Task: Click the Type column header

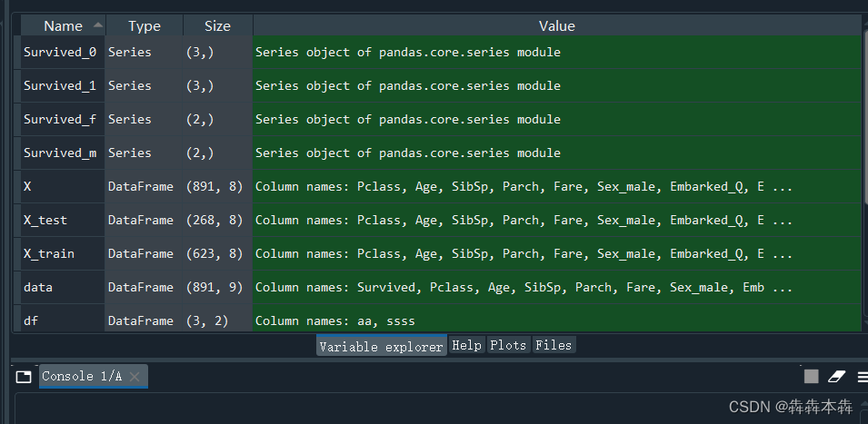Action: [x=144, y=25]
